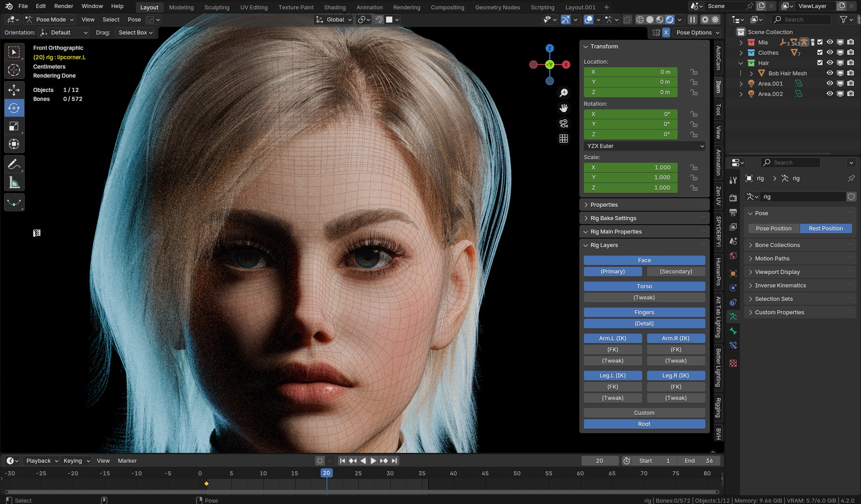Viewport: 861px width, 504px height.
Task: Open the Object Data armature properties icon
Action: point(733,316)
